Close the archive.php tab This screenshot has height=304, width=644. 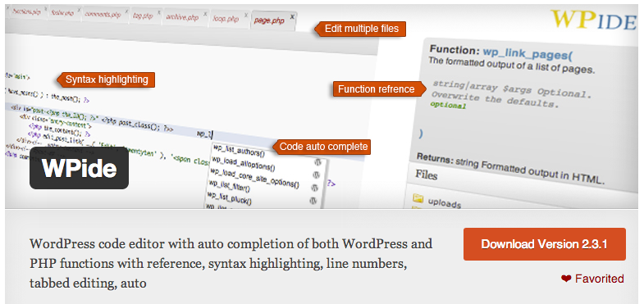coord(205,14)
